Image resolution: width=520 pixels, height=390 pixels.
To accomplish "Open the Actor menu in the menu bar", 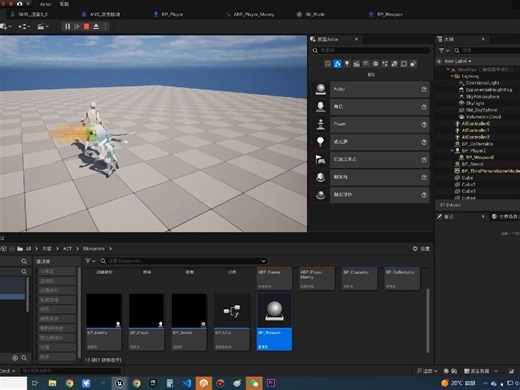I will pyautogui.click(x=46, y=4).
